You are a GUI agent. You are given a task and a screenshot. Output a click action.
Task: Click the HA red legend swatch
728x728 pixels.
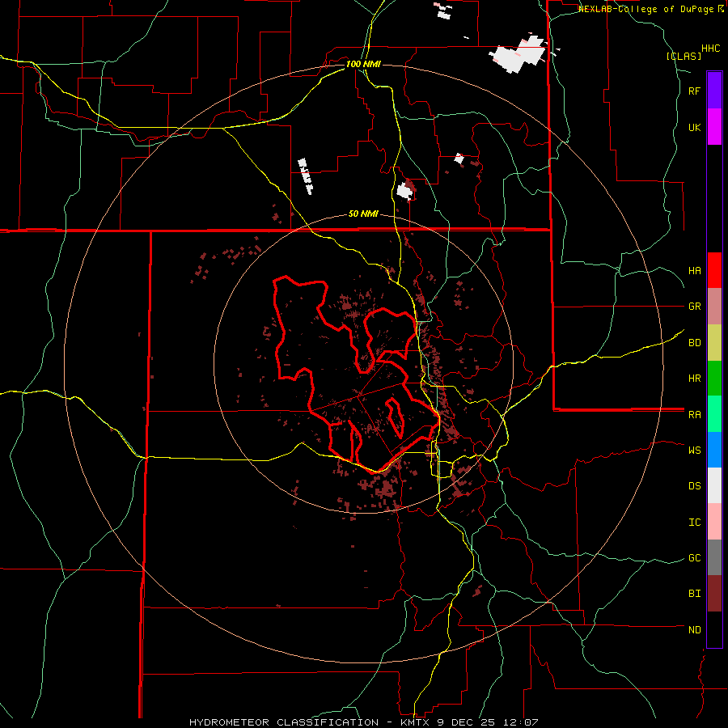coord(714,270)
